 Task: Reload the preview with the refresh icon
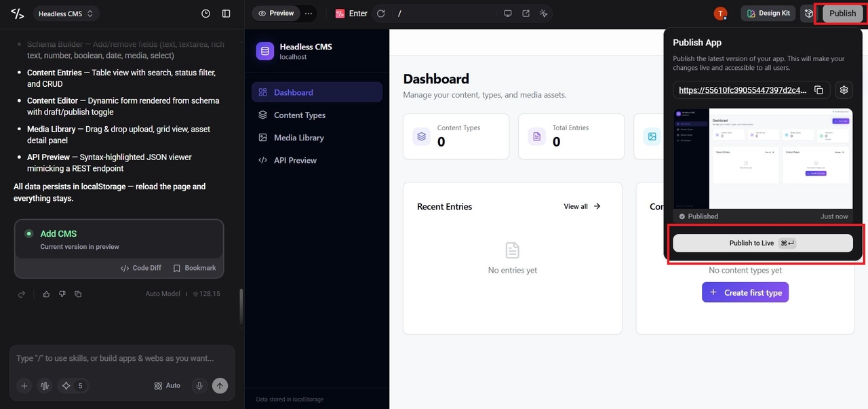[x=381, y=14]
